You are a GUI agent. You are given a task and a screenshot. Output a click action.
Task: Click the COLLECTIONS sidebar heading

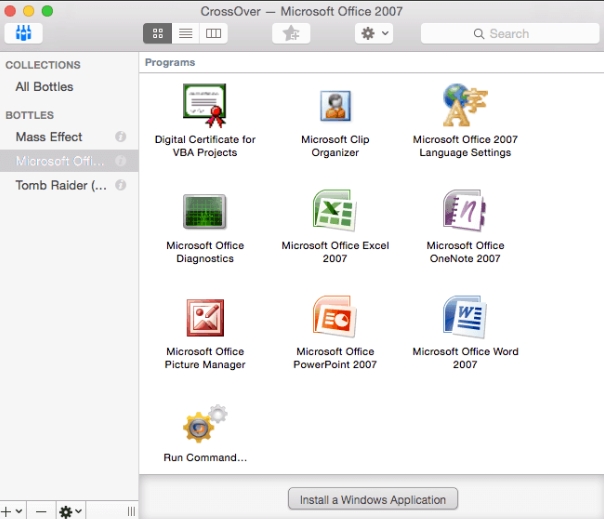[43, 65]
